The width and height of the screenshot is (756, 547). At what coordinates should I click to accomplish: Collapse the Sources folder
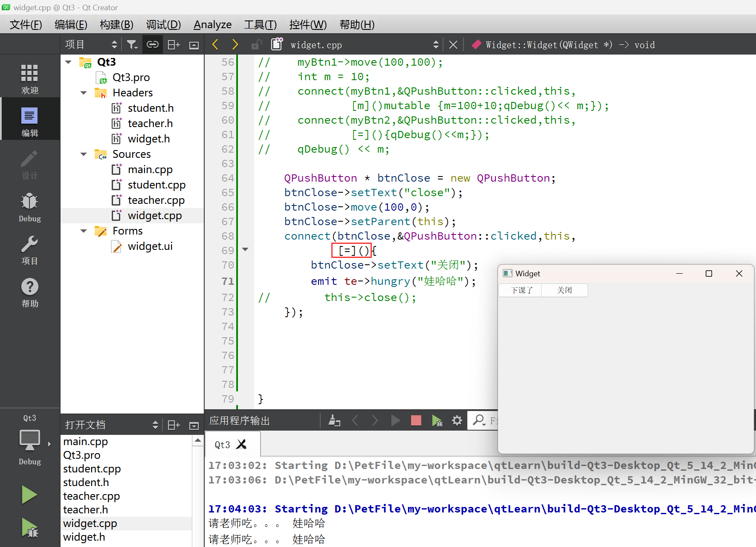pyautogui.click(x=84, y=154)
